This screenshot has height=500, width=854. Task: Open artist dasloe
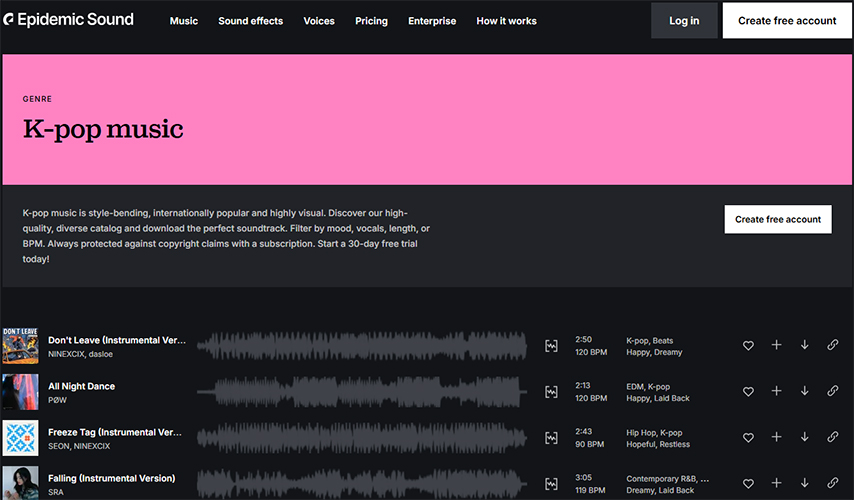pos(101,354)
